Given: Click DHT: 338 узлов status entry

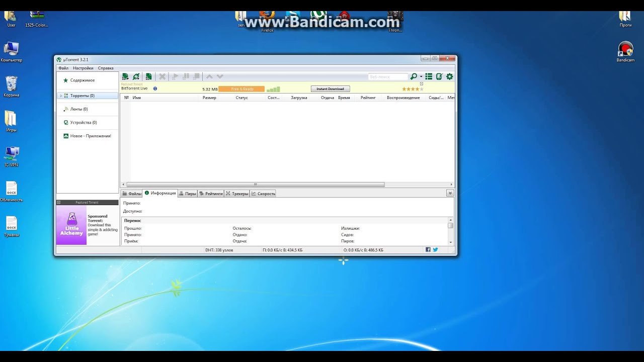Looking at the screenshot, I should (x=219, y=250).
